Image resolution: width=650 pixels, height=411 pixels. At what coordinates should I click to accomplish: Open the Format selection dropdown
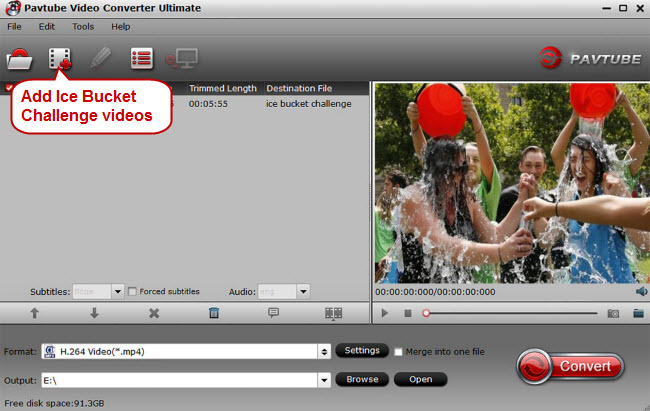coord(324,352)
